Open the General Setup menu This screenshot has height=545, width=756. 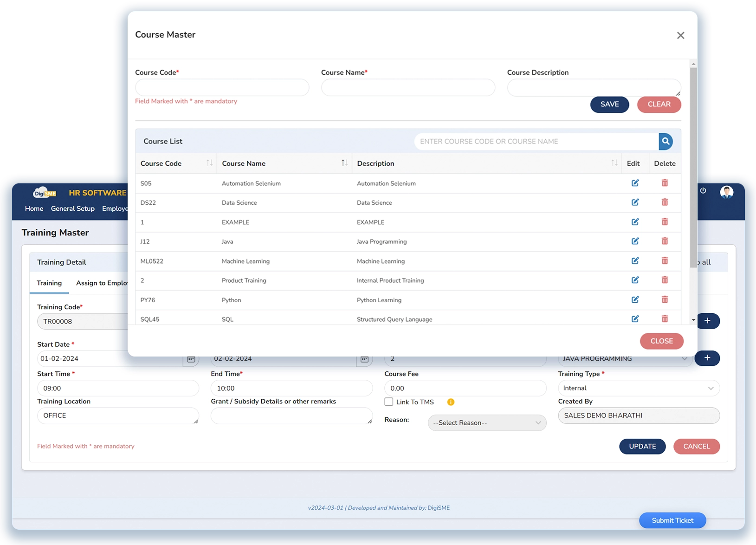[73, 209]
